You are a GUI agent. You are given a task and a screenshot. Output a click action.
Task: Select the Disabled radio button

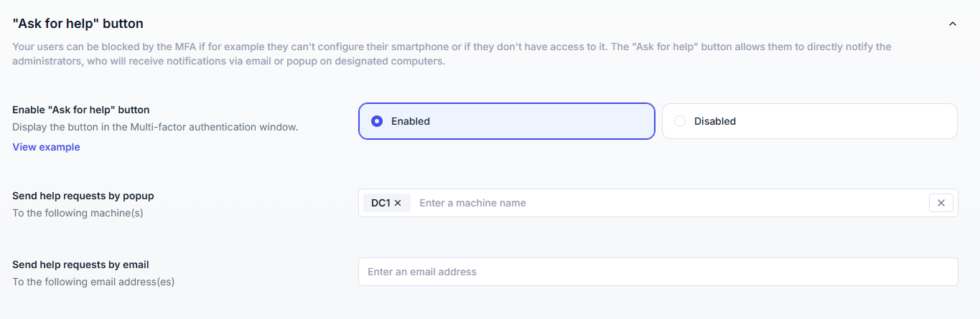point(680,121)
